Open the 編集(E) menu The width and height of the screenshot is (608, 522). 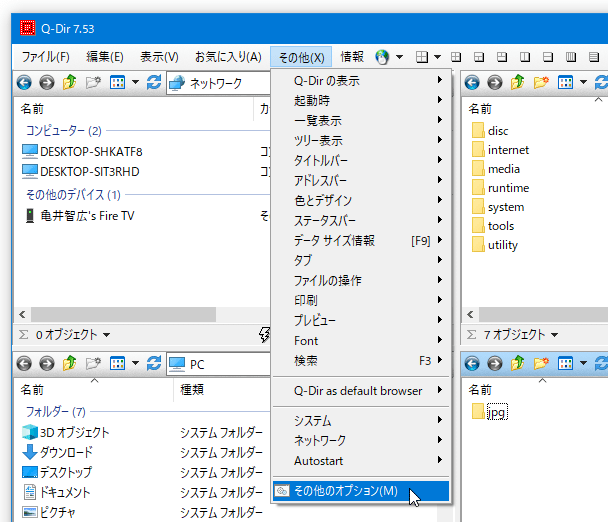coord(105,57)
